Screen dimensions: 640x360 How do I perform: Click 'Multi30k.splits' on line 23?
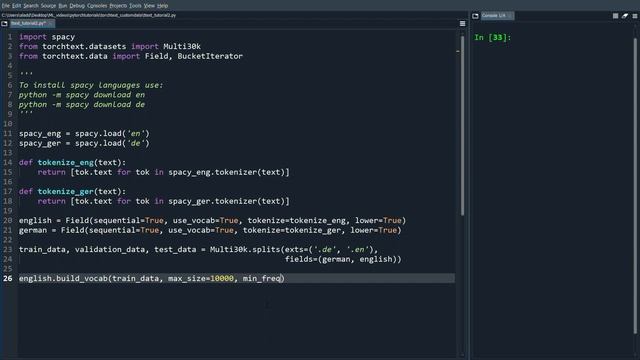coord(245,249)
